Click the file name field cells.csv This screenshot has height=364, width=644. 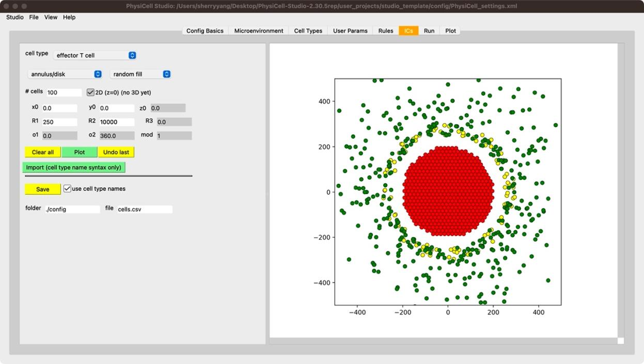144,210
